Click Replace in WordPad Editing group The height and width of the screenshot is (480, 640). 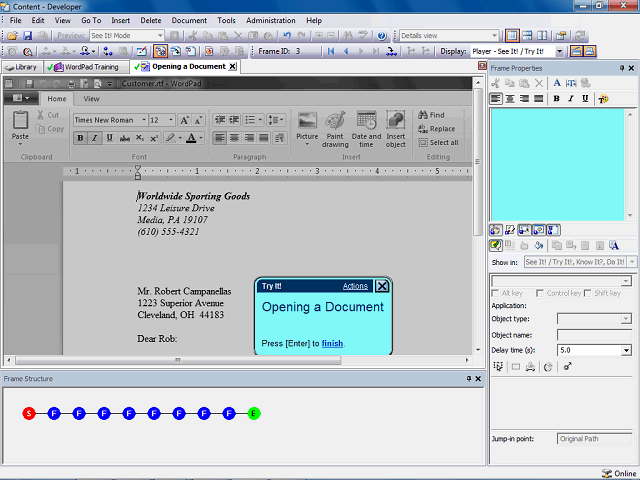437,129
